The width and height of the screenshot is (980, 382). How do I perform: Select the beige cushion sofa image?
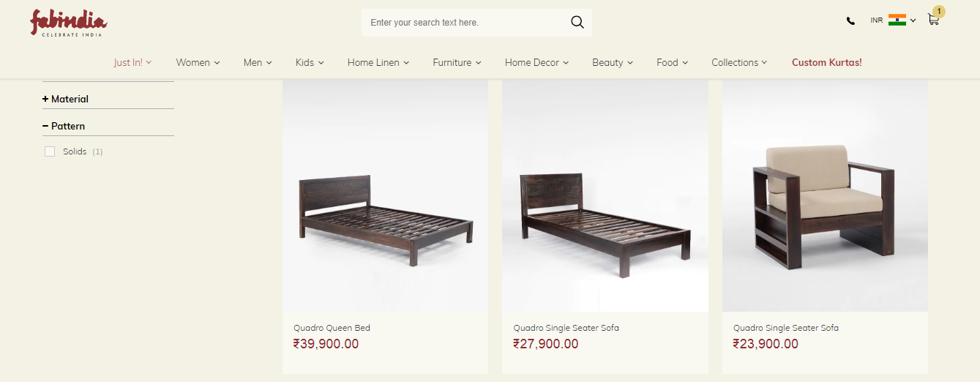point(825,196)
